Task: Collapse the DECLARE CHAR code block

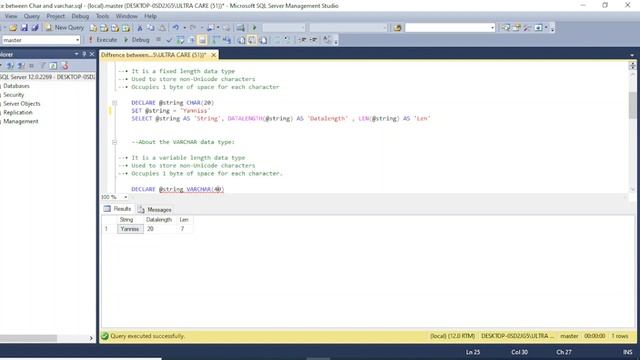Action: pyautogui.click(x=115, y=103)
